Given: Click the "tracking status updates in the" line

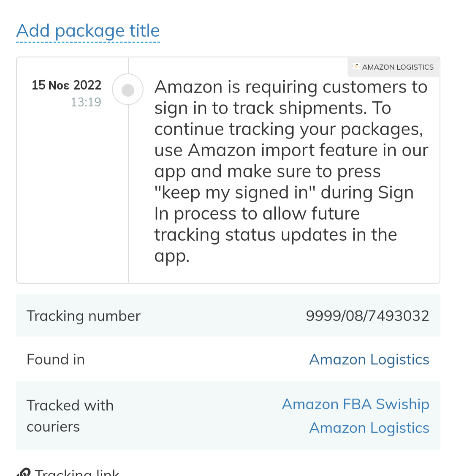Looking at the screenshot, I should coord(275,235).
